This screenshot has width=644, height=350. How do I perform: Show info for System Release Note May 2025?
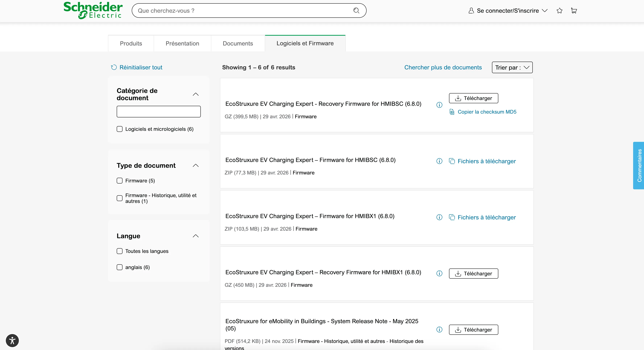coord(439,330)
